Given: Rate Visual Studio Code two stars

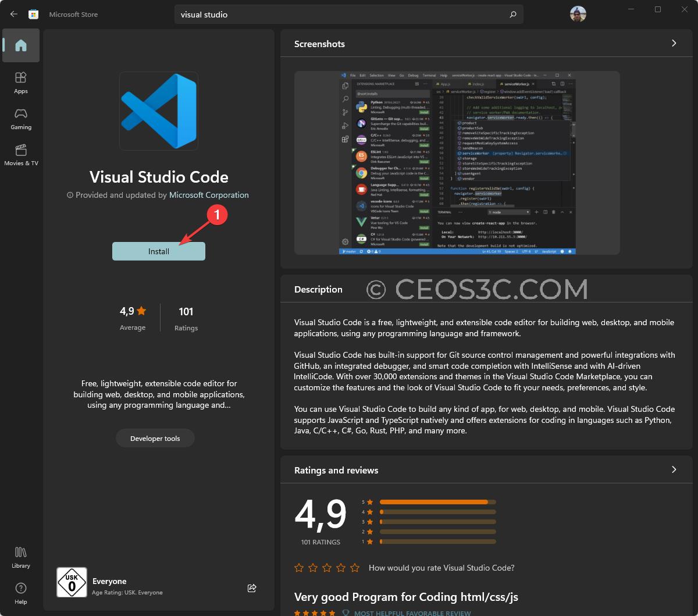Looking at the screenshot, I should coord(313,568).
